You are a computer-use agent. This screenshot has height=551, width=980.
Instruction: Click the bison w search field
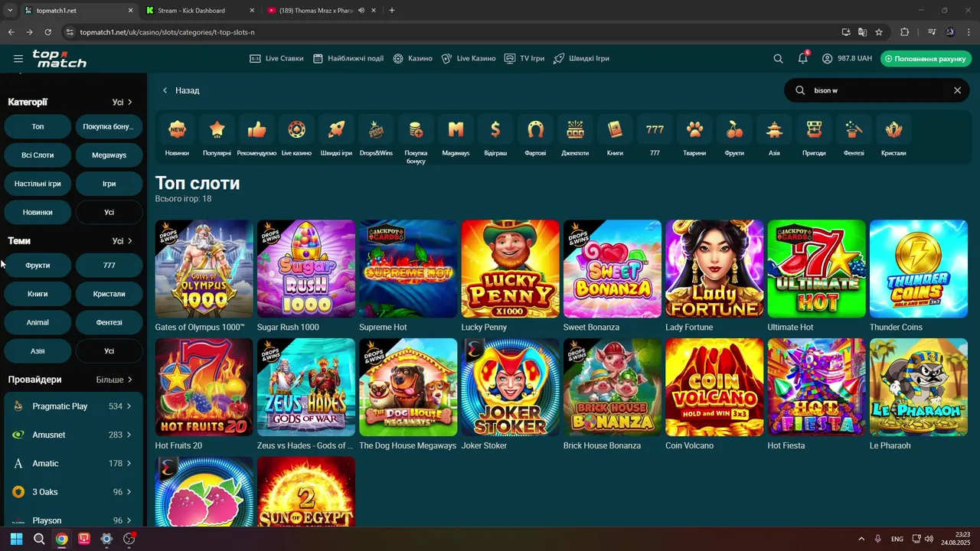[877, 90]
